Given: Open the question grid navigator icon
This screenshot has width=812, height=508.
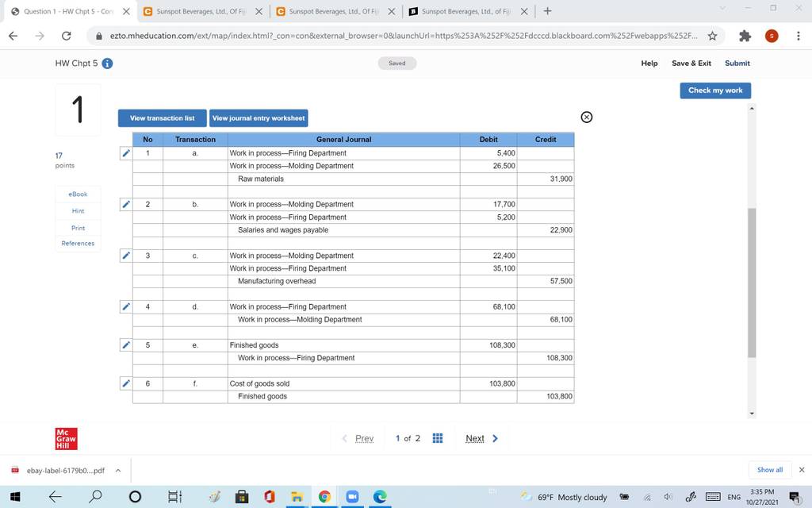Looking at the screenshot, I should coord(438,438).
